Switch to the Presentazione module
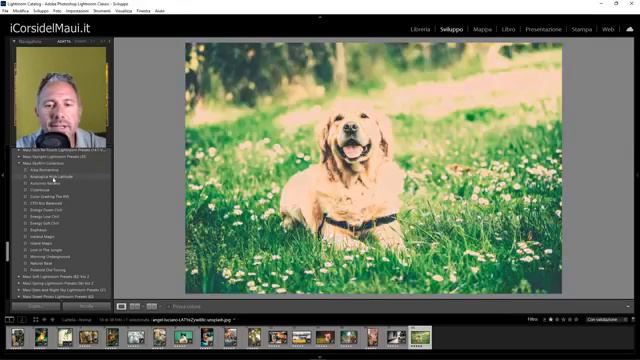Image resolution: width=640 pixels, height=360 pixels. coord(543,29)
